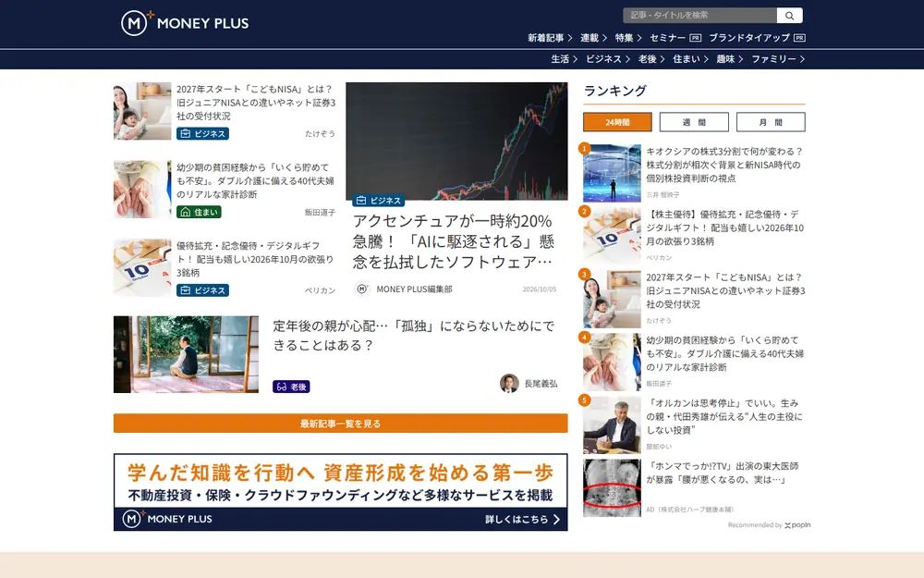Select the 週間 ranking tab
This screenshot has height=578, width=924.
point(694,122)
